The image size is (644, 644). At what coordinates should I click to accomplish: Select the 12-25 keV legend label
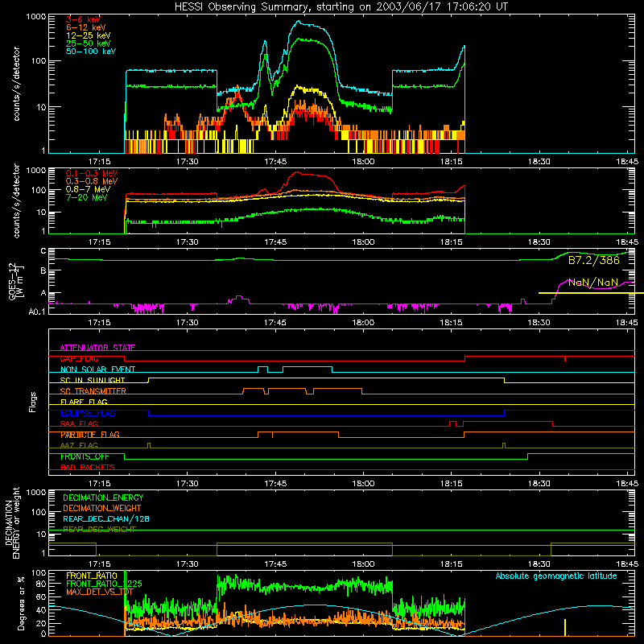coord(89,35)
